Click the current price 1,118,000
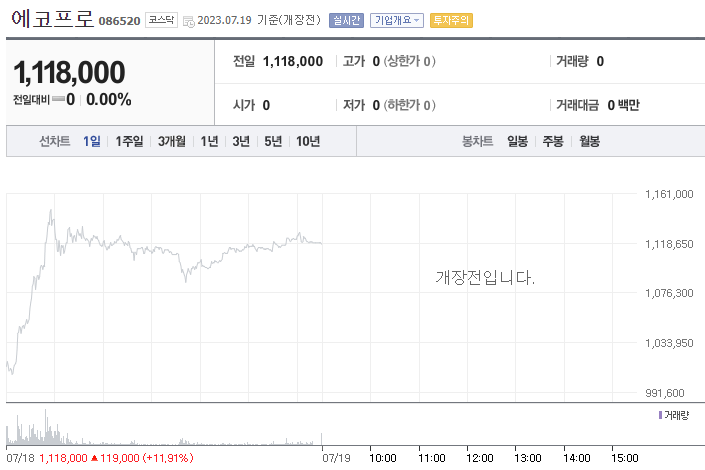The height and width of the screenshot is (470, 705). click(69, 72)
